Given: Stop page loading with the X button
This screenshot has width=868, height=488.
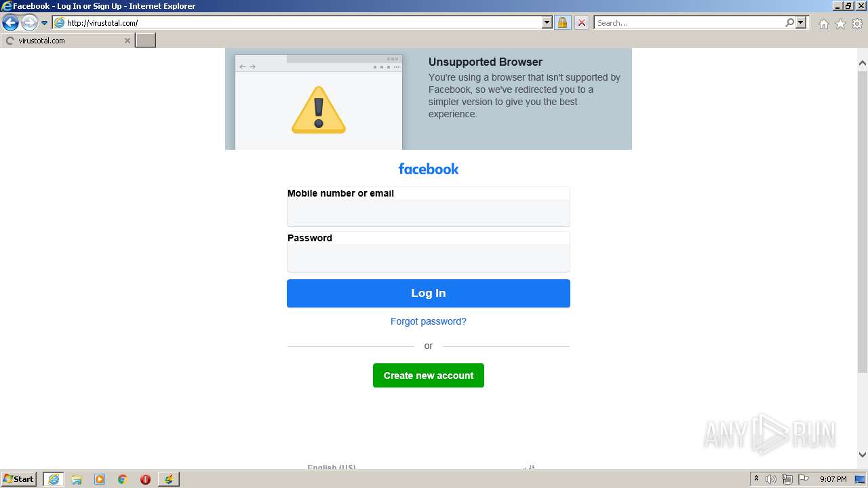Looking at the screenshot, I should click(x=582, y=23).
